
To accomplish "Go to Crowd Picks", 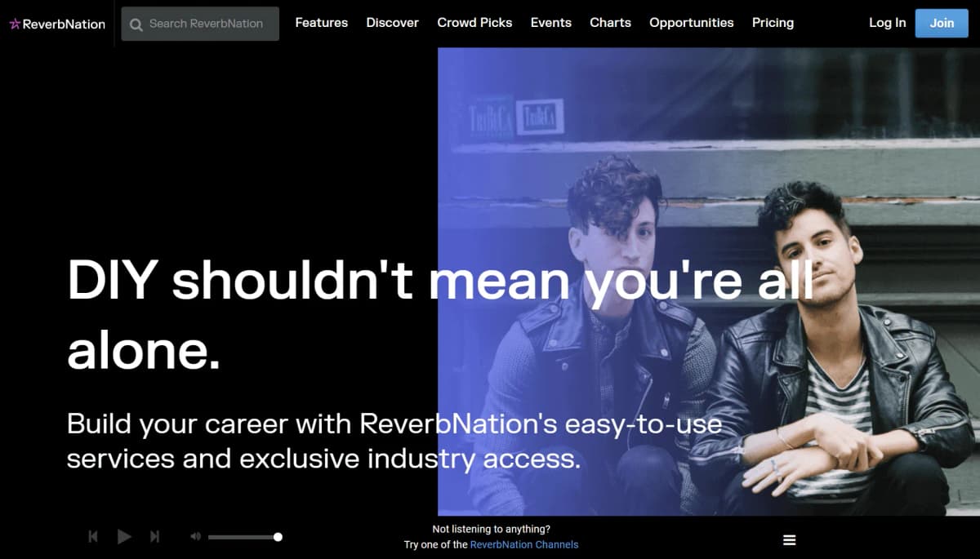I will [x=475, y=23].
